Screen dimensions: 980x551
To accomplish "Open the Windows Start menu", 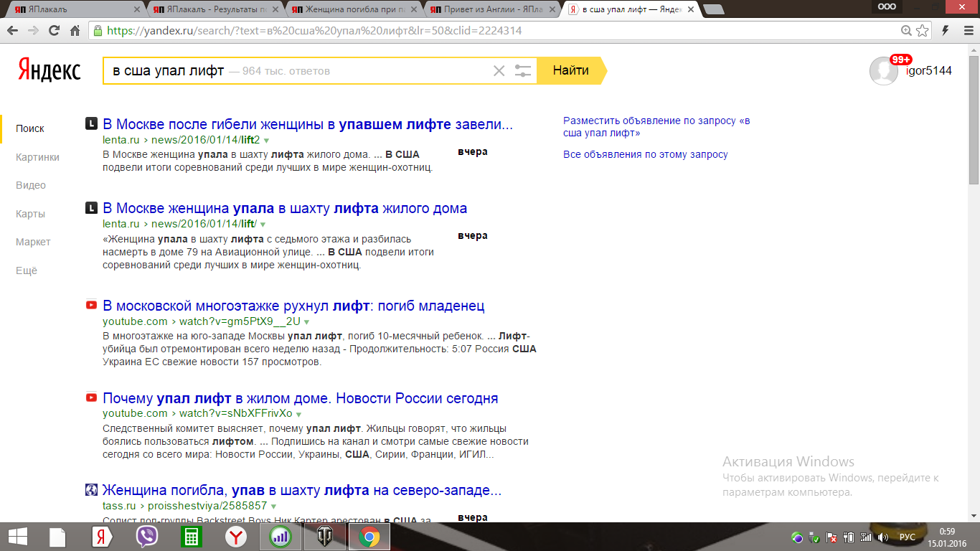I will pyautogui.click(x=17, y=537).
